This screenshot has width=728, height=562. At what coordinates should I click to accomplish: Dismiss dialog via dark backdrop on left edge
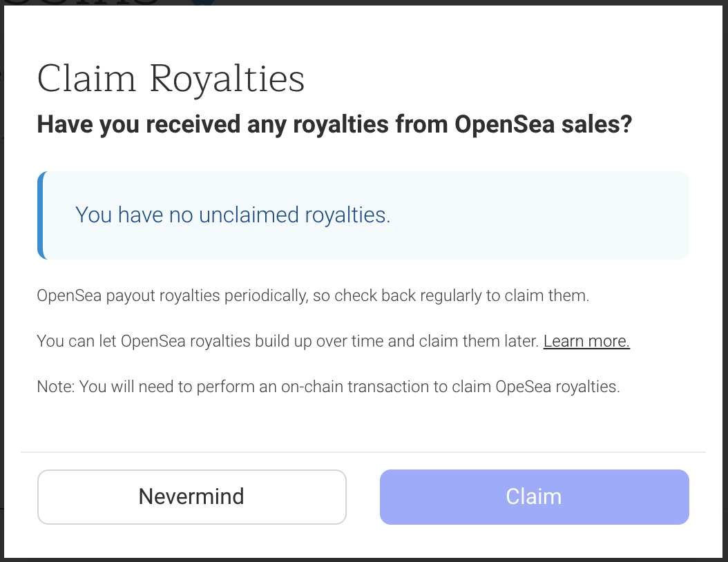[x=2, y=278]
